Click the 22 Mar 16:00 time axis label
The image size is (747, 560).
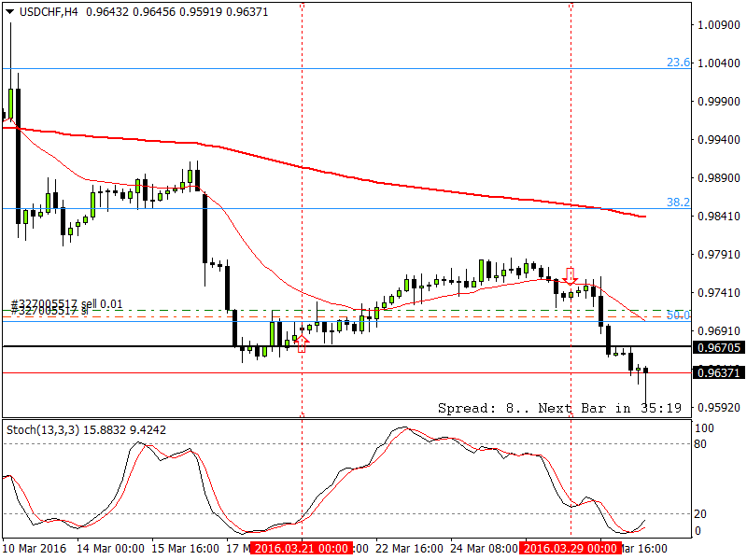click(409, 549)
